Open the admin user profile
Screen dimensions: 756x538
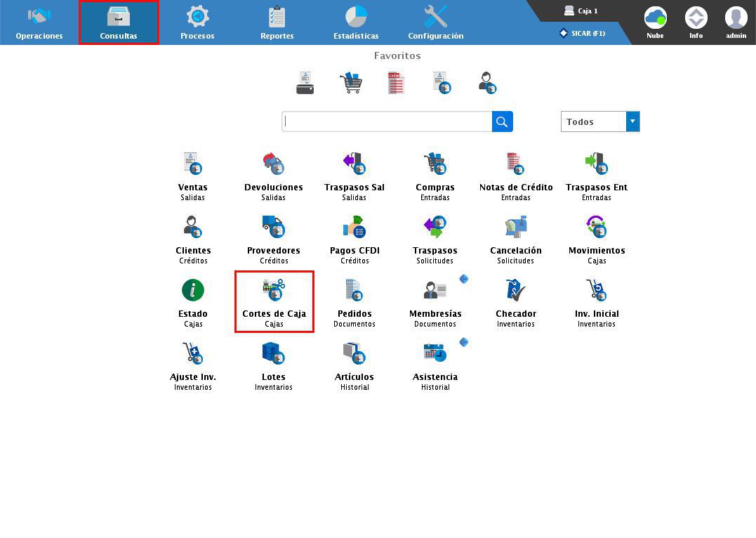(736, 22)
